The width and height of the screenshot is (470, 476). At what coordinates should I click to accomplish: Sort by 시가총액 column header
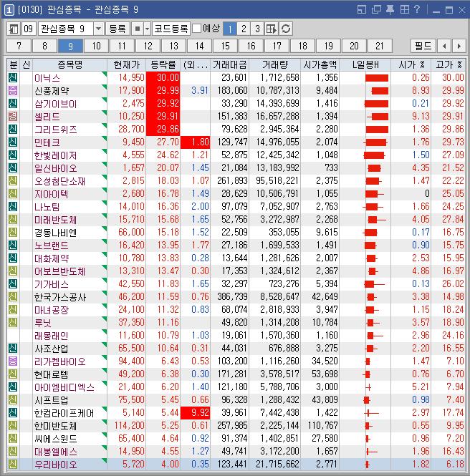[x=320, y=64]
